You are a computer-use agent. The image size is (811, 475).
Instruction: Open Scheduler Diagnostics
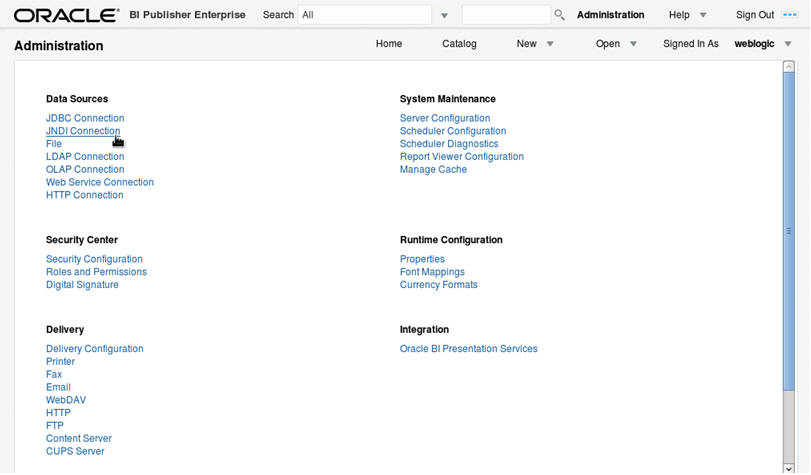point(449,144)
